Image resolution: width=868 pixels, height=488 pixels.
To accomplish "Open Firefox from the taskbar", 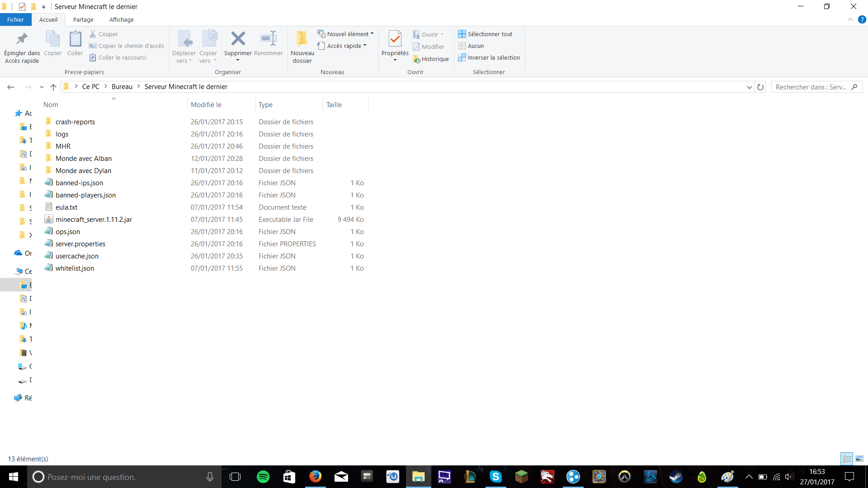I will 315,477.
